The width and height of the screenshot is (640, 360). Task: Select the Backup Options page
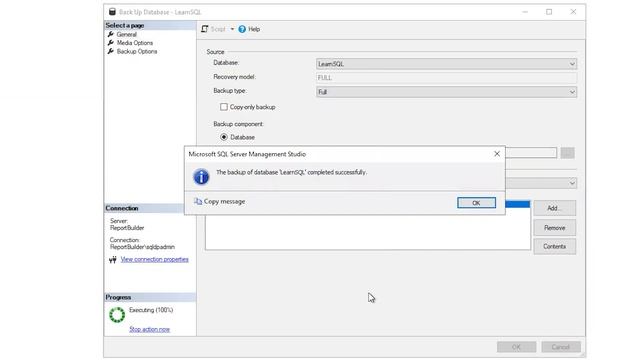137,51
